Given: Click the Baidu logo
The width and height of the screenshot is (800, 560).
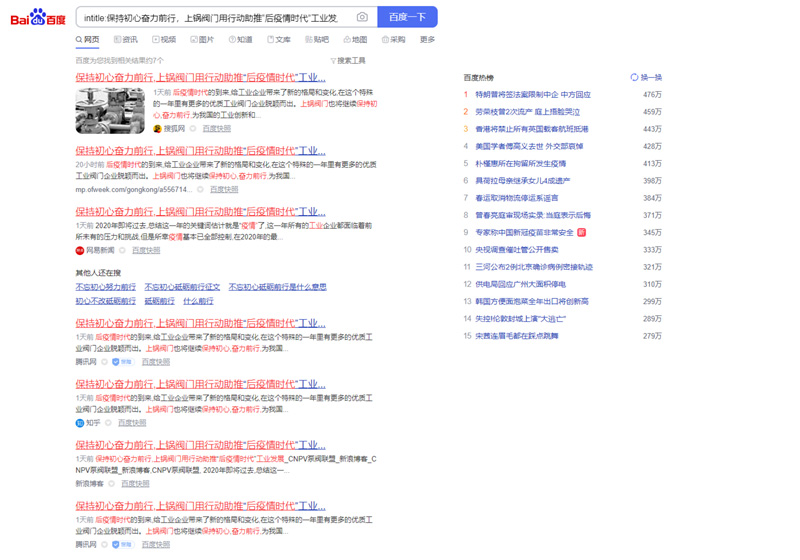Looking at the screenshot, I should point(39,17).
